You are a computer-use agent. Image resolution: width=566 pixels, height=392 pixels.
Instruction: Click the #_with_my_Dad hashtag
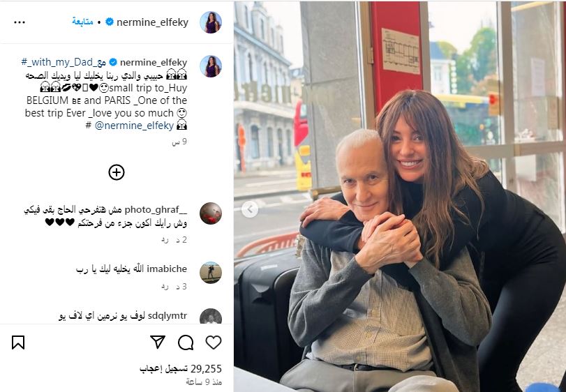coord(64,62)
